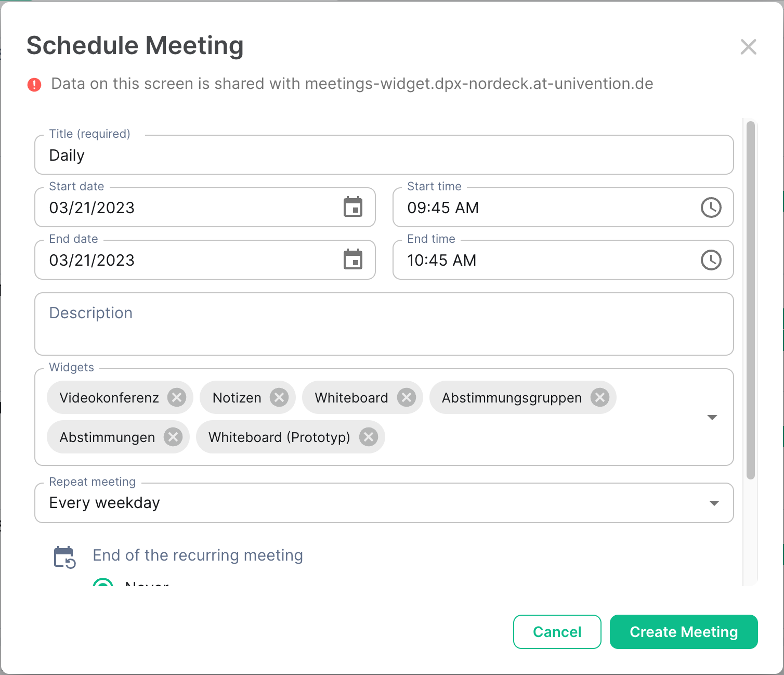This screenshot has width=784, height=675.
Task: Focus the Title input field
Action: (x=384, y=155)
